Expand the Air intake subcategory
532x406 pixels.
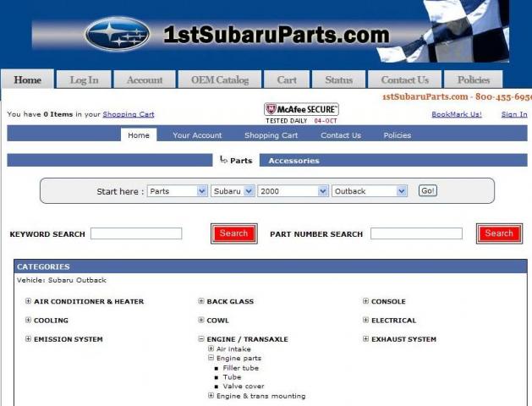[211, 348]
